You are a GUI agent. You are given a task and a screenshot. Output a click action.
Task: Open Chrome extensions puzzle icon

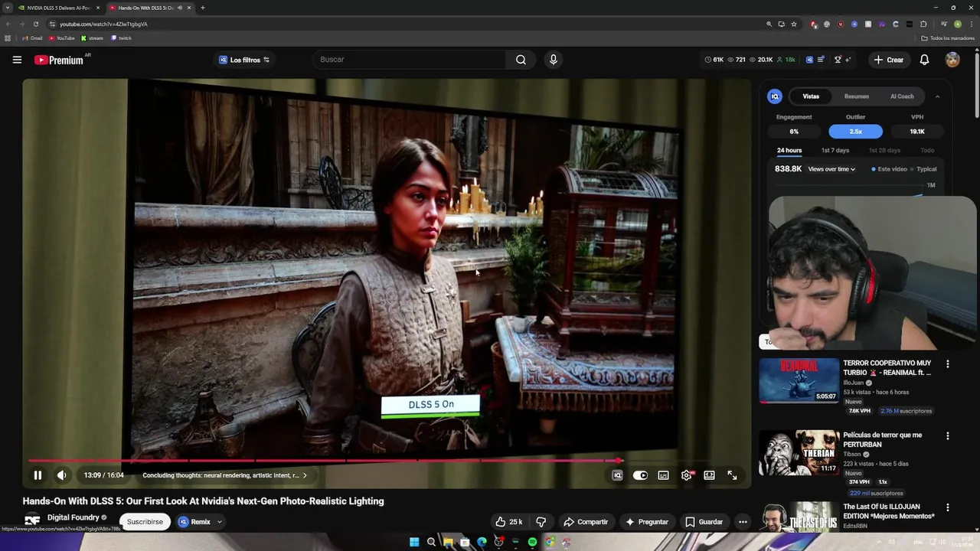(924, 24)
